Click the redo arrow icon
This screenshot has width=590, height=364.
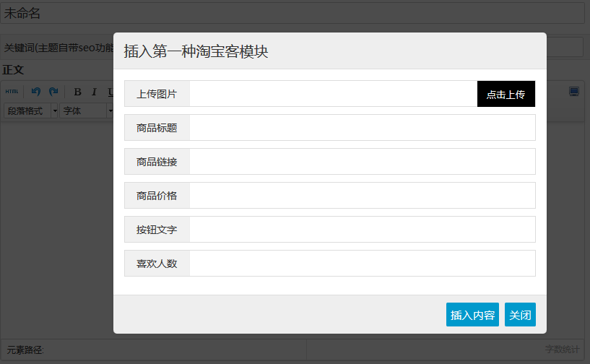click(53, 92)
